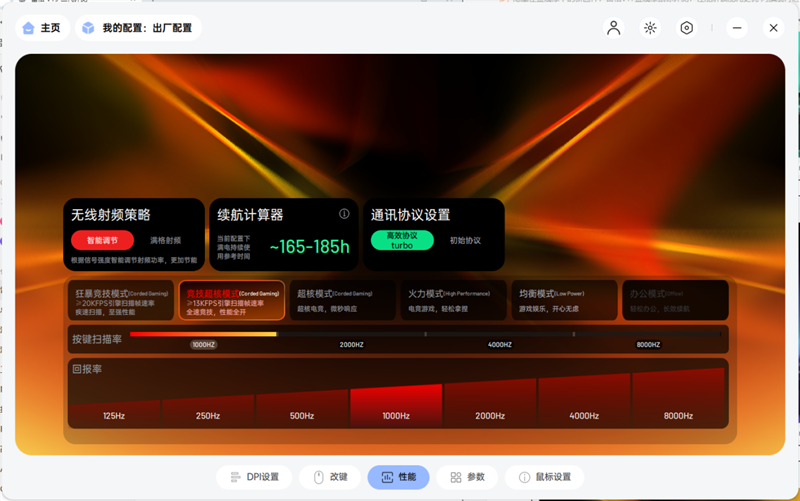Choose 火力模式 High Performance mode

point(454,300)
